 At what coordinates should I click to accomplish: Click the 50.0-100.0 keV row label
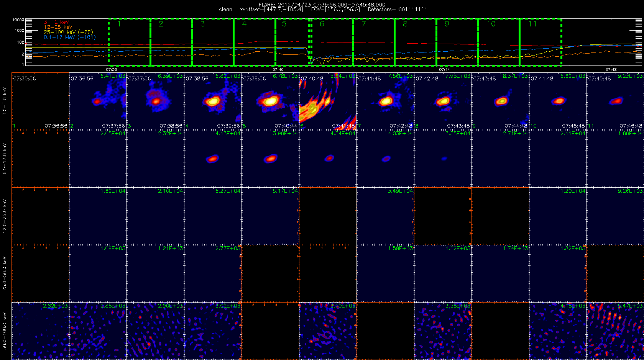(5, 331)
